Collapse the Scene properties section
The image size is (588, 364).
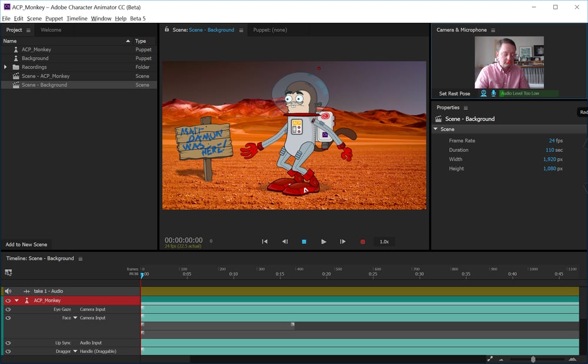click(x=436, y=129)
